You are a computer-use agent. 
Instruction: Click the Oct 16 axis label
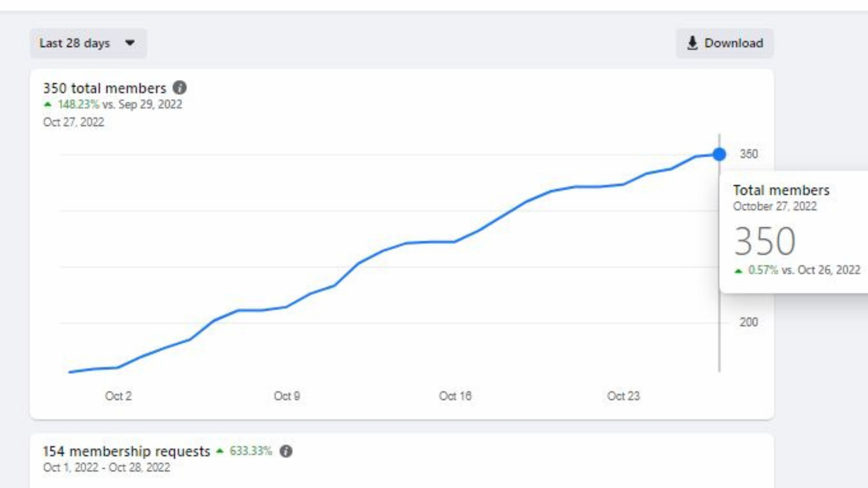[x=455, y=396]
